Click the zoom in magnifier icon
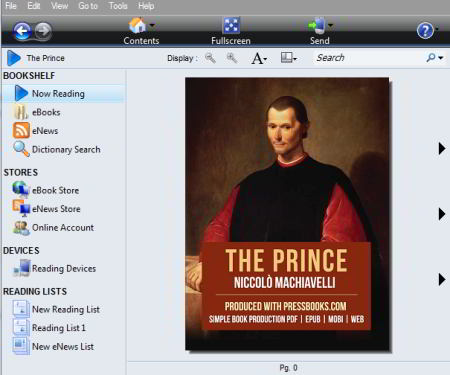This screenshot has width=450, height=375. click(232, 58)
